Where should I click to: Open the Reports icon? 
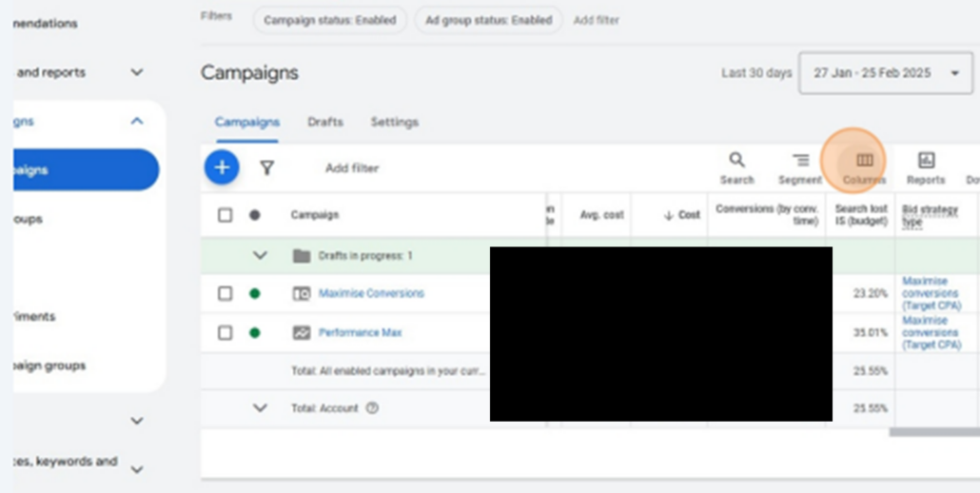[926, 161]
